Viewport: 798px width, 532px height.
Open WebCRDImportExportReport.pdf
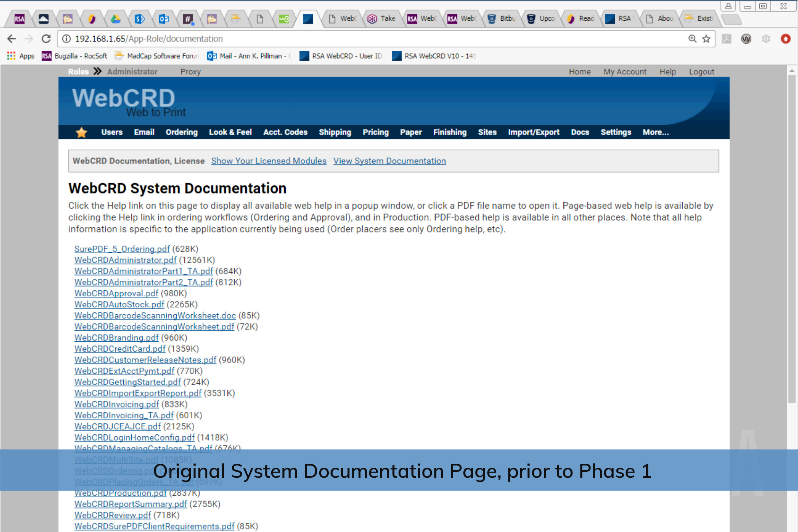(138, 393)
